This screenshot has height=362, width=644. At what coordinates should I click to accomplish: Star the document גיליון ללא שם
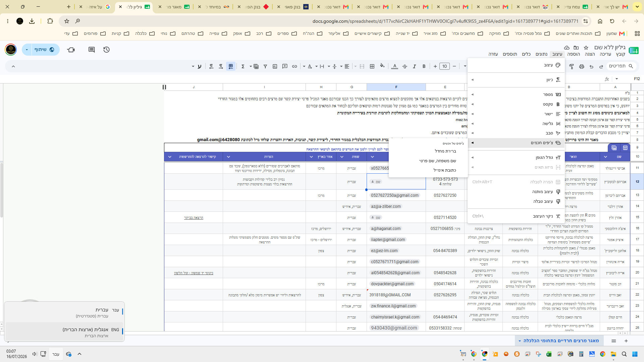point(586,48)
